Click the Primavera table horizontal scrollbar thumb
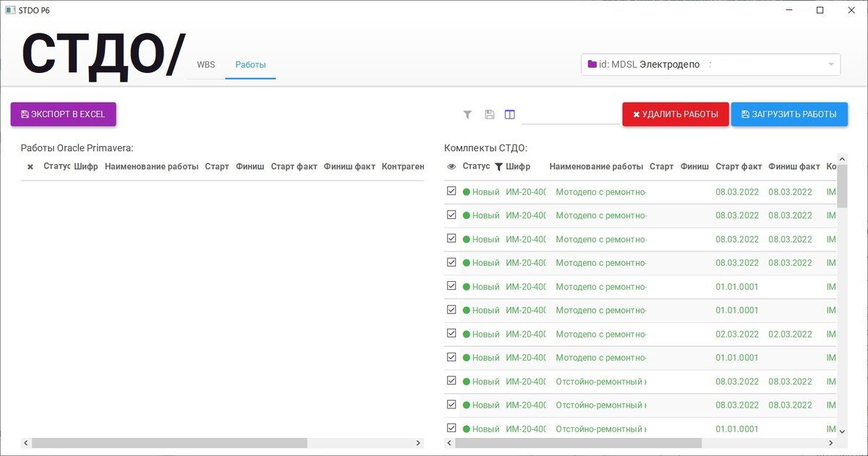 click(169, 443)
